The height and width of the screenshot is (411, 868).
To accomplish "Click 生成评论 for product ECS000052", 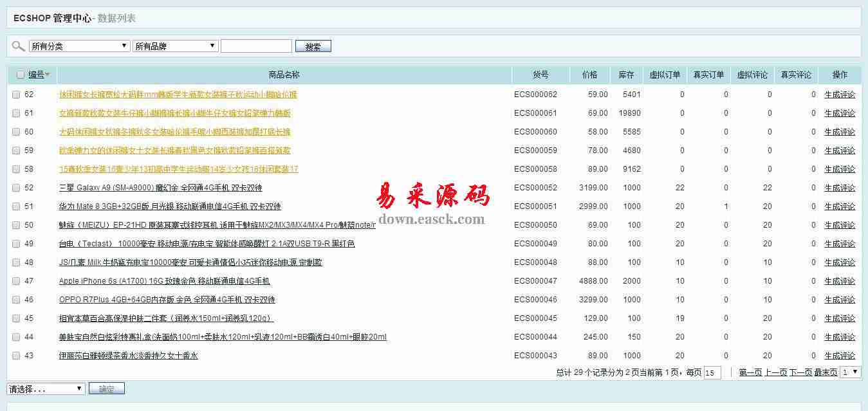I will click(x=840, y=188).
